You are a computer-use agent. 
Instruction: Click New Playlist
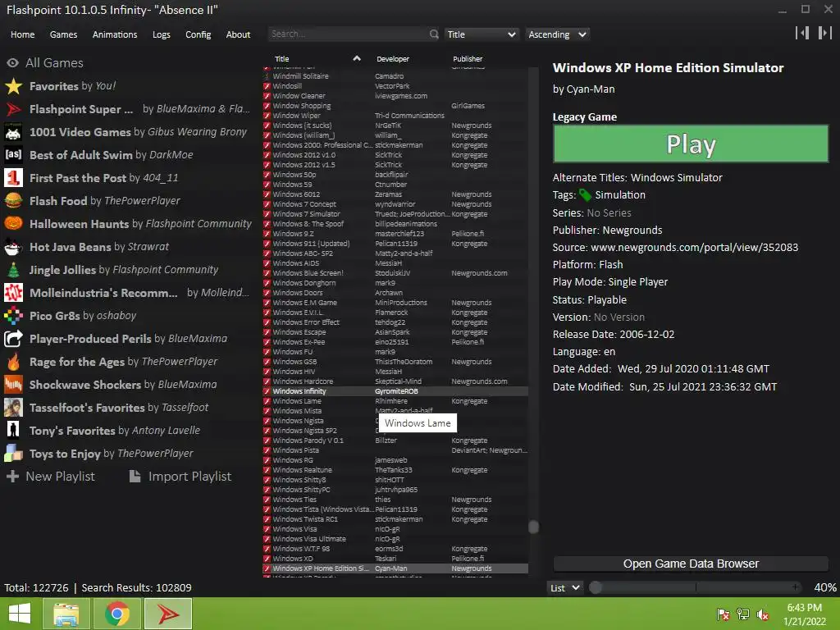click(x=50, y=477)
